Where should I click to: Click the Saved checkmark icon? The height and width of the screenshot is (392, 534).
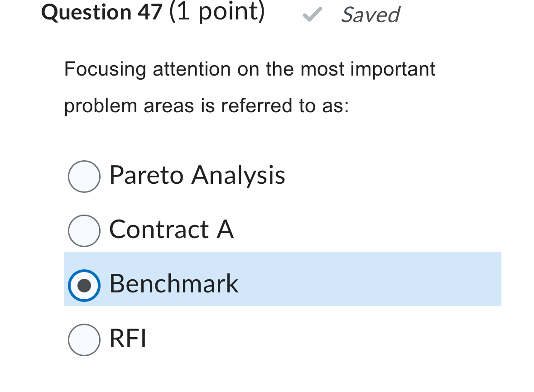click(312, 14)
